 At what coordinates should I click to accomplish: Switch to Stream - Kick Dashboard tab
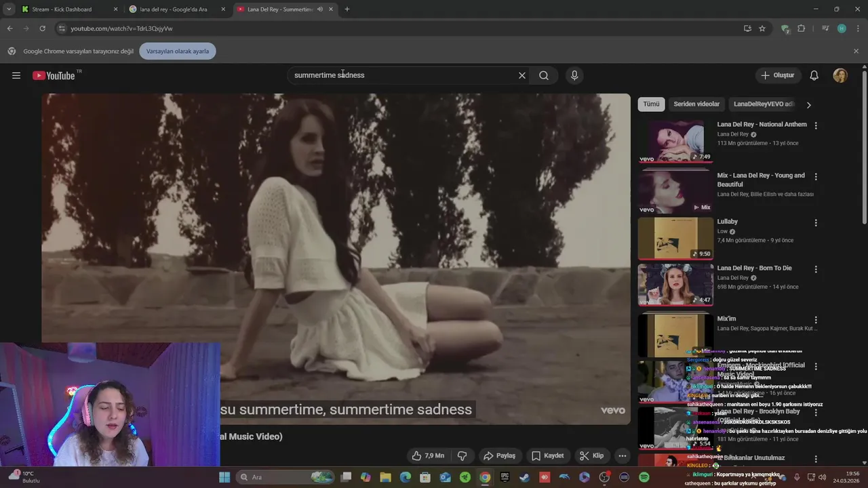pyautogui.click(x=70, y=9)
